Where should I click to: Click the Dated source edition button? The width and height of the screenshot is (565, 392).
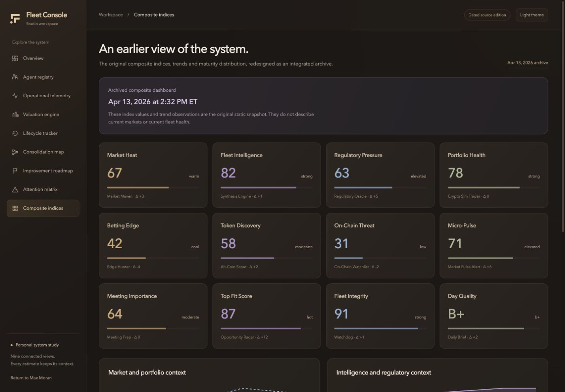pyautogui.click(x=487, y=15)
